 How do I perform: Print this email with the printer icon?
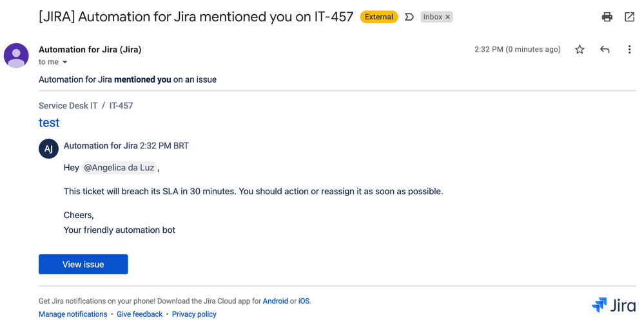point(607,17)
